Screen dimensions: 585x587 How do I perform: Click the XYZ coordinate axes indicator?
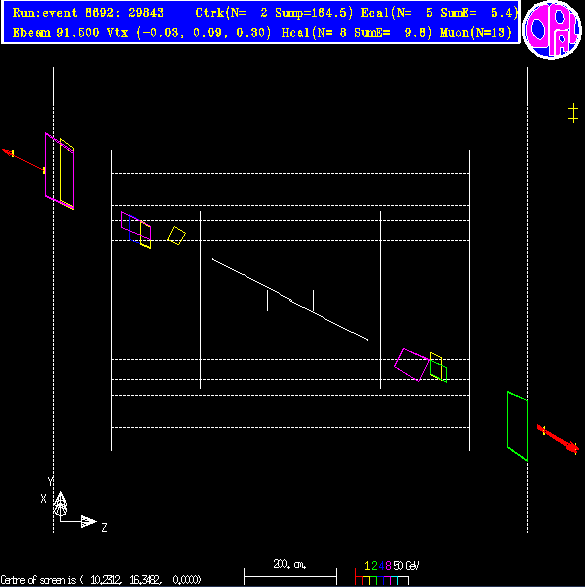[73, 505]
